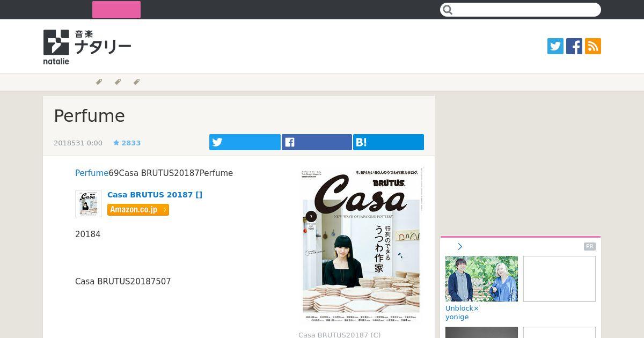Screen dimensions: 644x338
Task: Click the third tag icon in navigation strip
Action: (136, 82)
